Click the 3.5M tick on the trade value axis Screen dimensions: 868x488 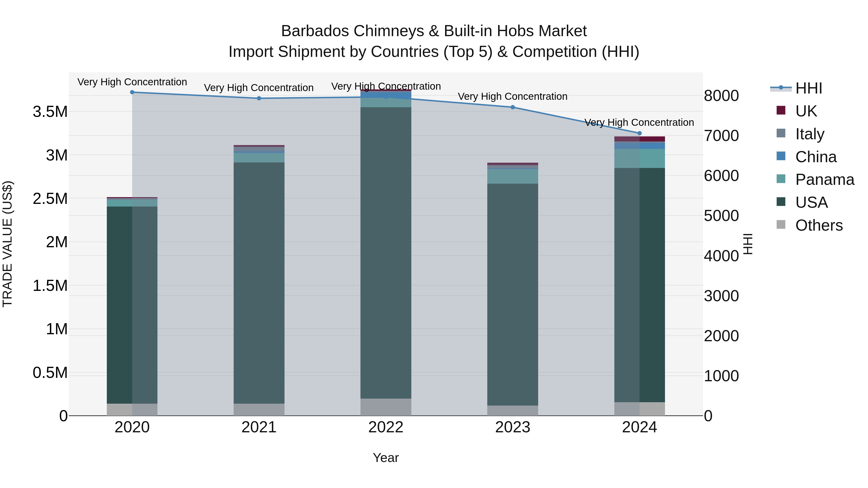(50, 112)
